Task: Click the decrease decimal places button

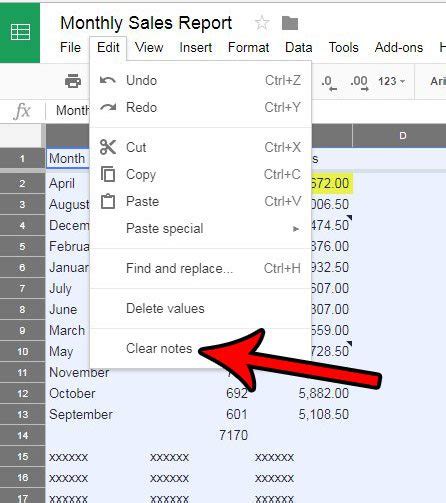Action: click(x=329, y=82)
